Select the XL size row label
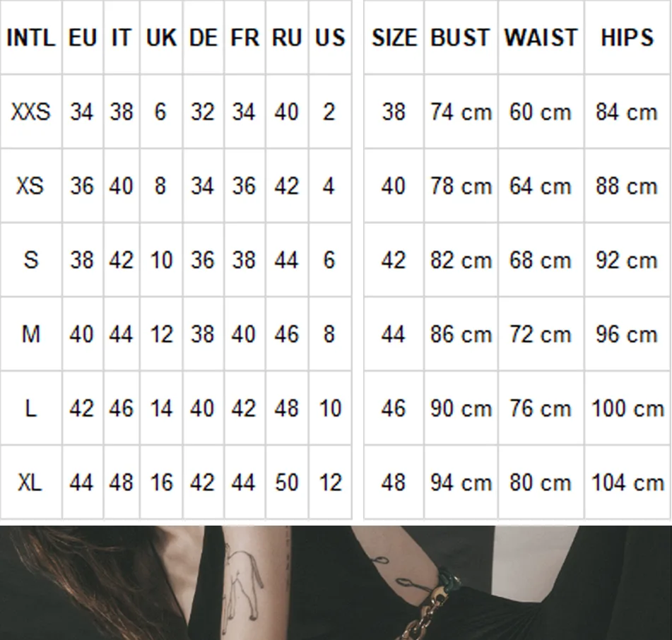Image resolution: width=672 pixels, height=640 pixels. (30, 482)
